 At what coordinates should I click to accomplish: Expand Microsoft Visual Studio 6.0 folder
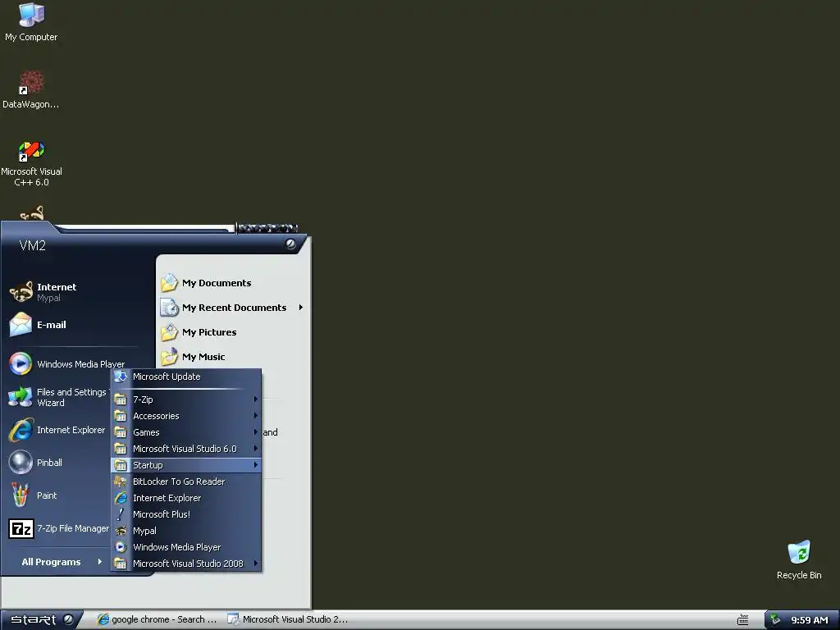point(186,449)
